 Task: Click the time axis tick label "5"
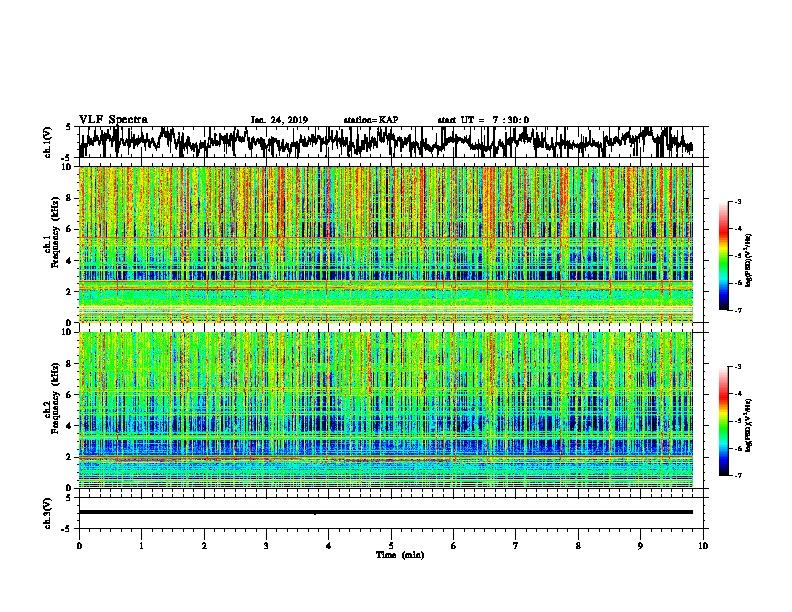391,546
